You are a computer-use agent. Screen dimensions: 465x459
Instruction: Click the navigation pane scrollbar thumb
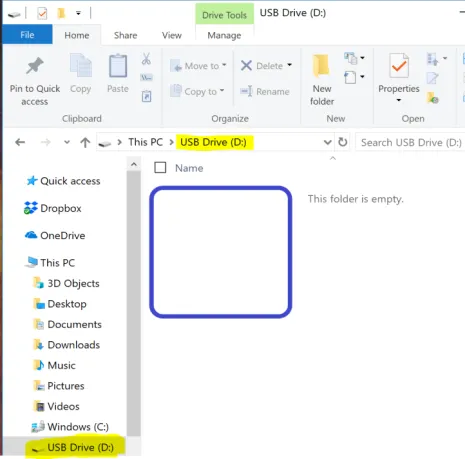coord(134,303)
